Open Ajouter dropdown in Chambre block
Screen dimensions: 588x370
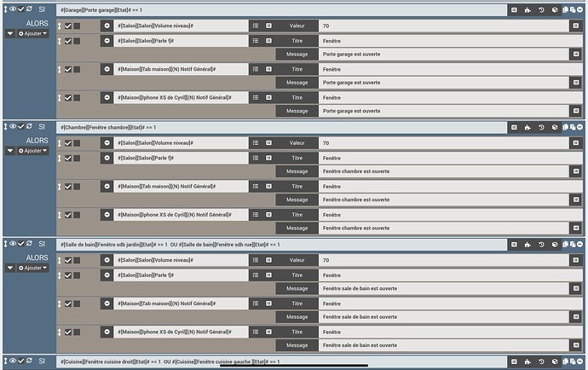[32, 151]
